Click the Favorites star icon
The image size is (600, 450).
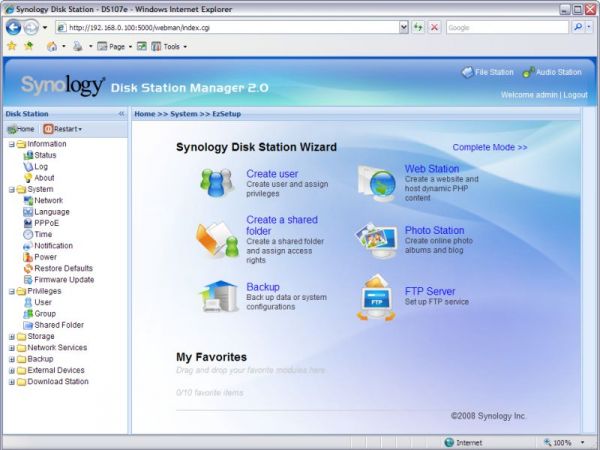click(12, 46)
